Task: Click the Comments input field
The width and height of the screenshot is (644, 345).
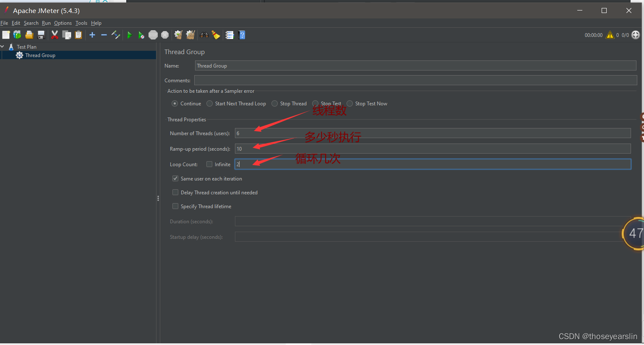Action: [x=415, y=80]
